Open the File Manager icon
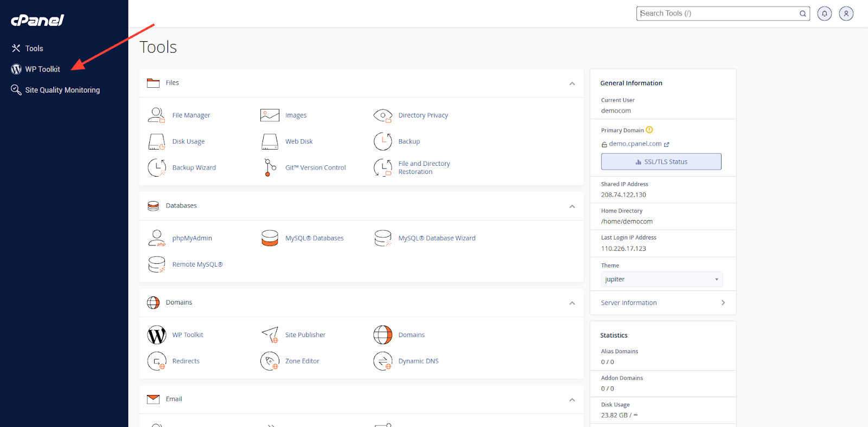The width and height of the screenshot is (868, 427). click(157, 115)
